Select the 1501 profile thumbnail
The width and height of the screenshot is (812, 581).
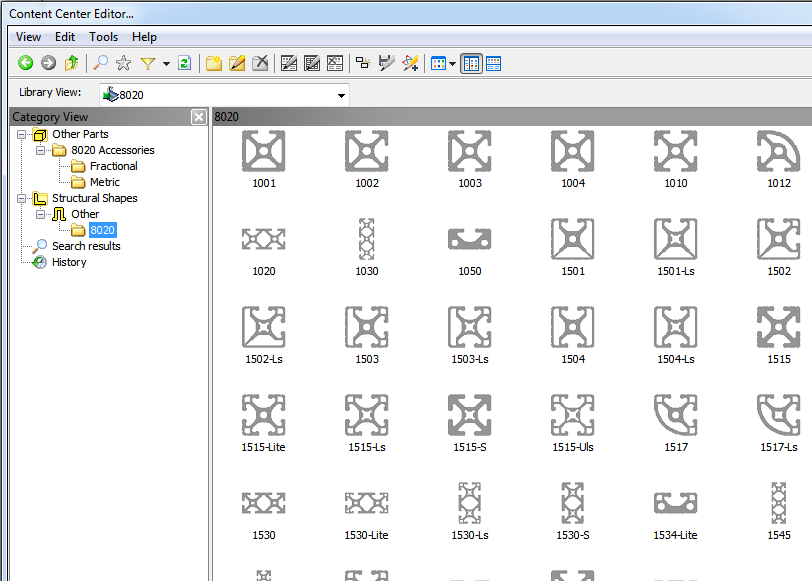[x=573, y=239]
